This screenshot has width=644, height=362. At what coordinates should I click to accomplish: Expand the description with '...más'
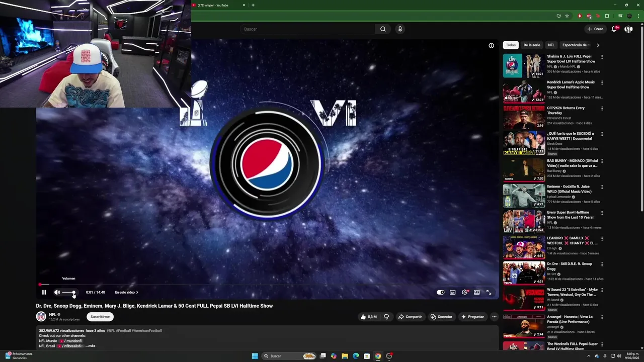pos(91,346)
